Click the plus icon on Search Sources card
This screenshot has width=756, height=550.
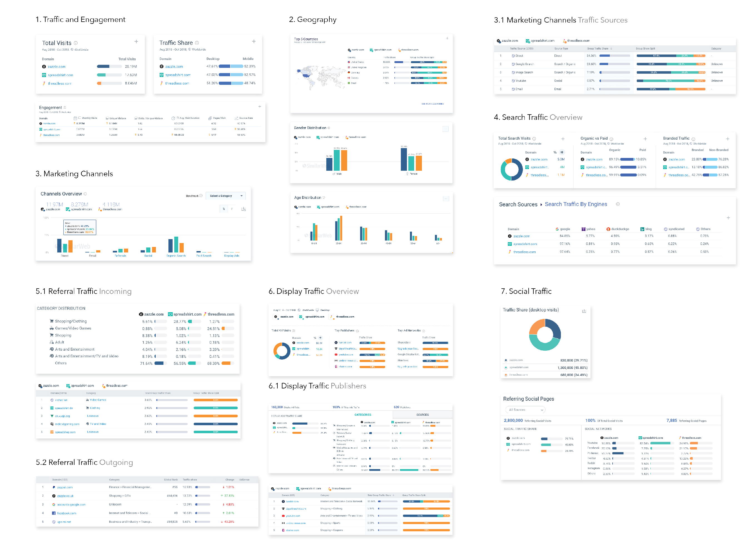pos(728,218)
